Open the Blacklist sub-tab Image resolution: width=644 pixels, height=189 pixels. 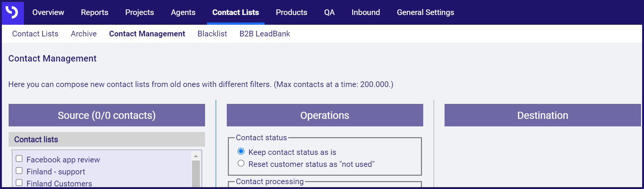(212, 34)
